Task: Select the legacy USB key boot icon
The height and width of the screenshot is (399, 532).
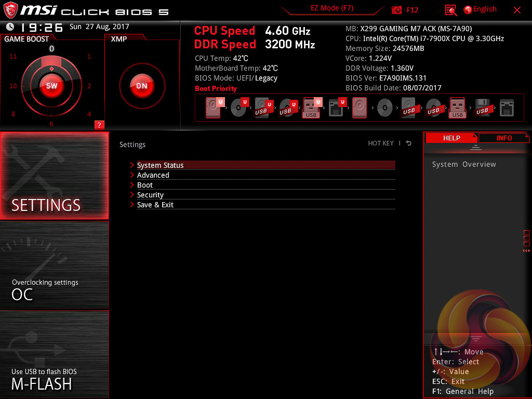Action: [458, 108]
